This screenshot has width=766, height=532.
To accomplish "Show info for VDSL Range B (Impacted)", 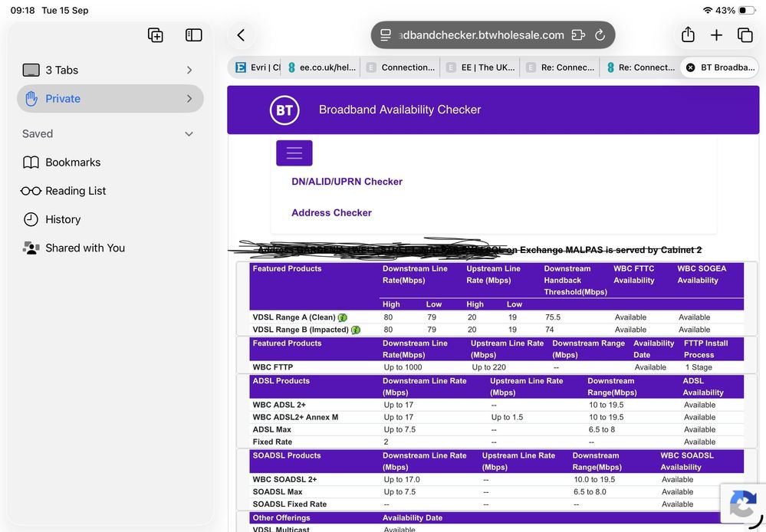I will pyautogui.click(x=356, y=330).
